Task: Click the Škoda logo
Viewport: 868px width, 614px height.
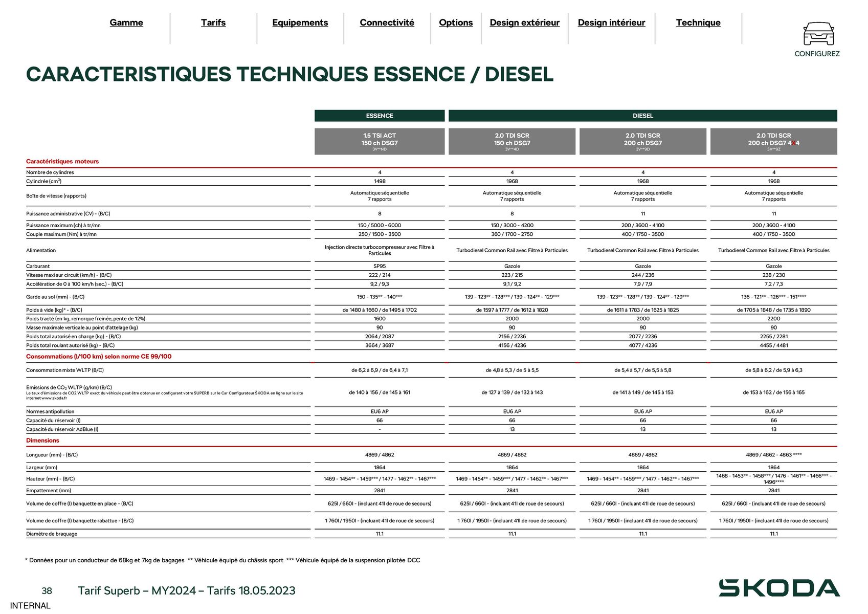Action: coord(779,588)
